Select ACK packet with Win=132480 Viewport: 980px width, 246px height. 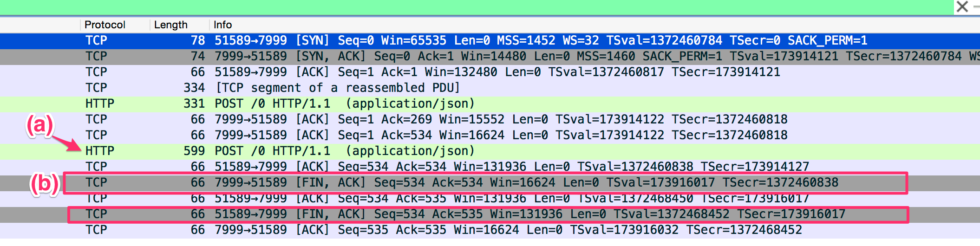pos(490,72)
